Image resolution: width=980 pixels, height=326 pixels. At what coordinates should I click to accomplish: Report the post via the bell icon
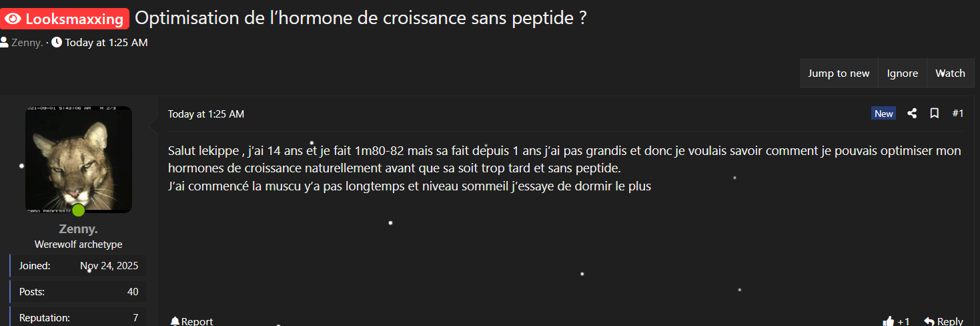pyautogui.click(x=175, y=321)
